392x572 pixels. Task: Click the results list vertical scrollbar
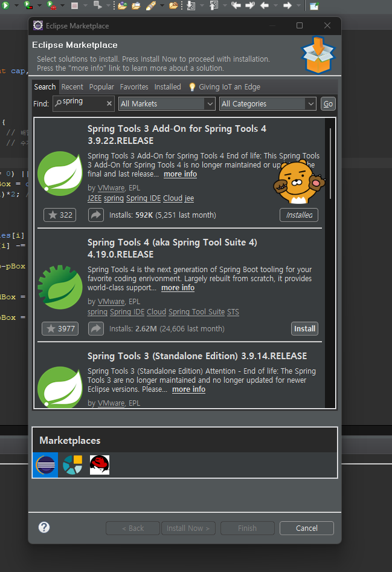pyautogui.click(x=330, y=163)
